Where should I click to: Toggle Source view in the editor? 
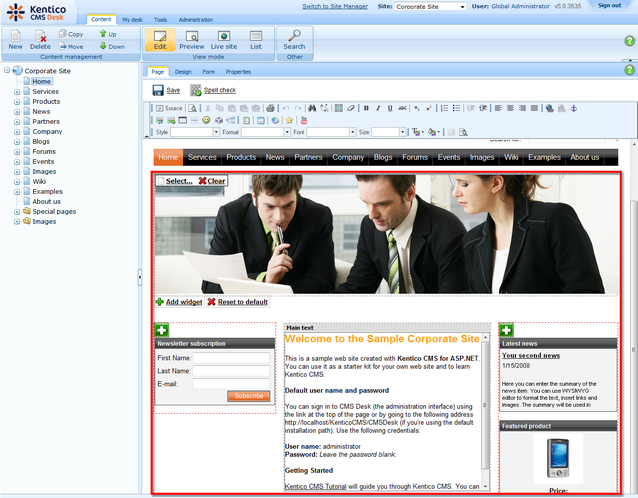(169, 108)
